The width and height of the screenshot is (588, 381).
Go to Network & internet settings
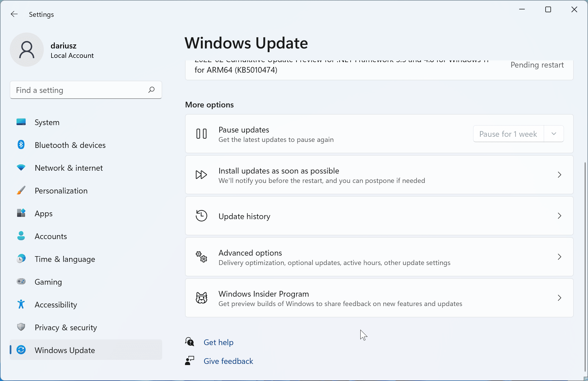pos(86,168)
